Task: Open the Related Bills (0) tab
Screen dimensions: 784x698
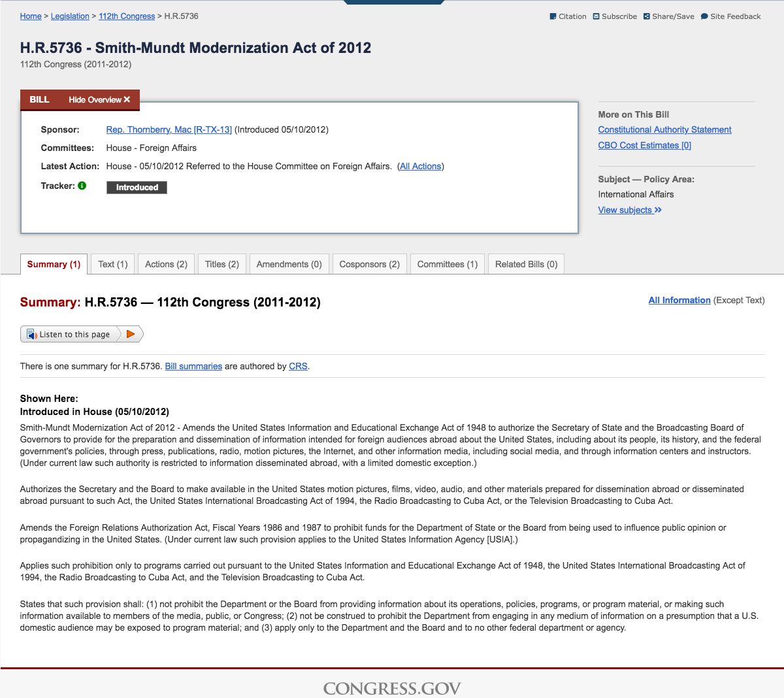Action: [x=527, y=264]
